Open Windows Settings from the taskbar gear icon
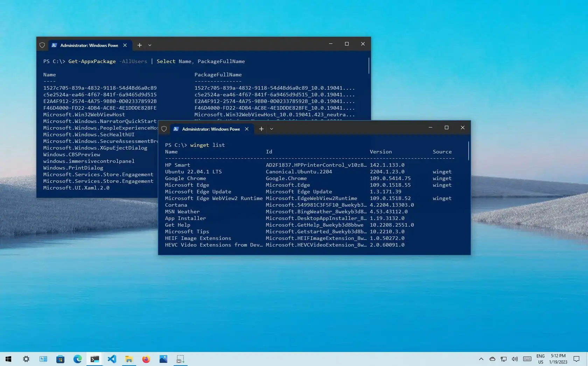Image resolution: width=588 pixels, height=366 pixels. point(26,359)
